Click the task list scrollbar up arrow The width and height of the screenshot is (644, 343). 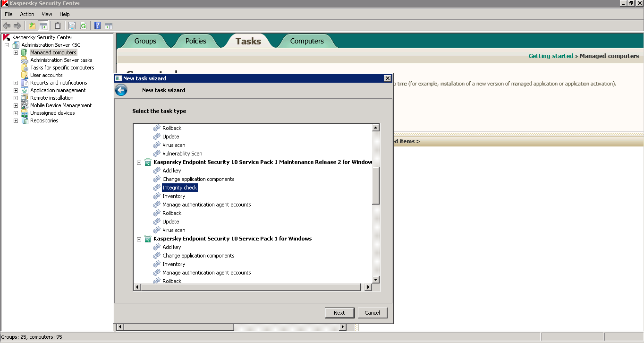point(376,128)
